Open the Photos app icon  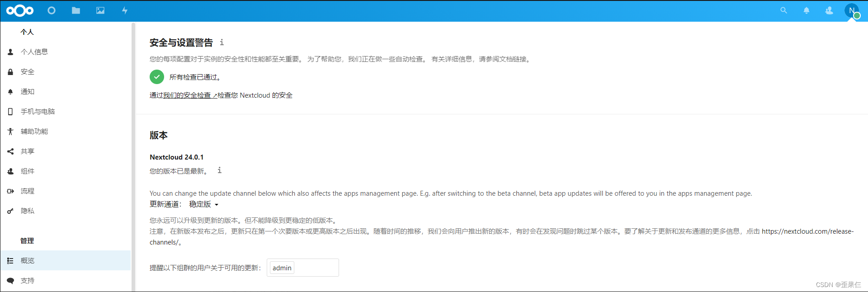pyautogui.click(x=100, y=10)
